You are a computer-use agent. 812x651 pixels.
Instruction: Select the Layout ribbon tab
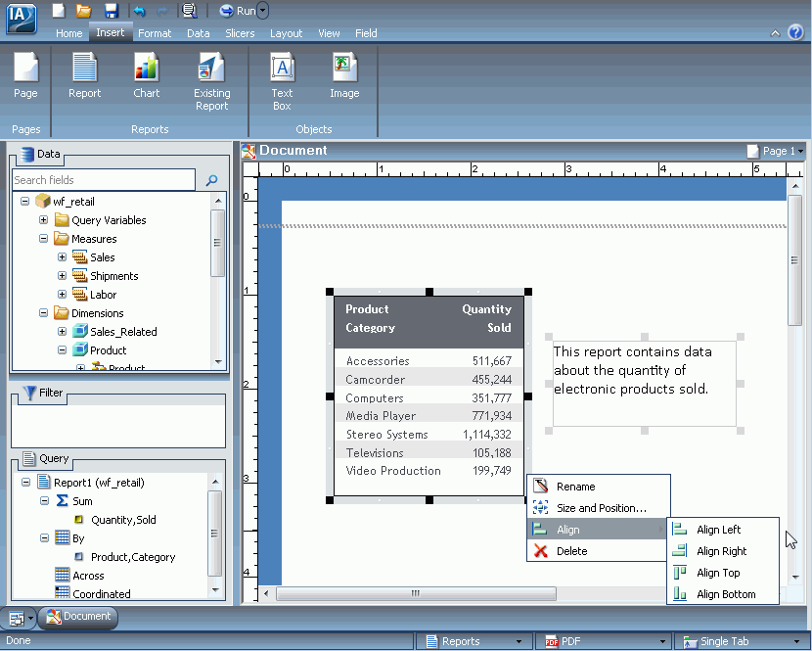coord(286,33)
